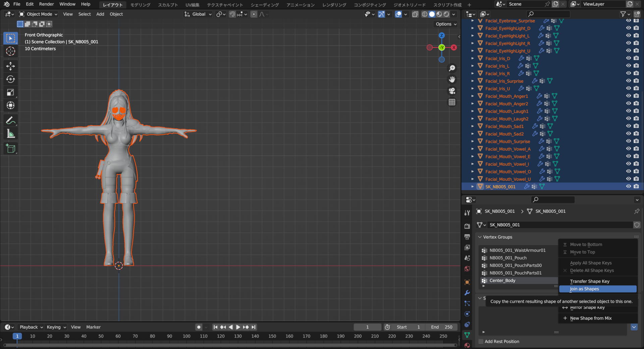
Task: Expand Facial_Iris_Surprise in the outliner
Action: 473,81
